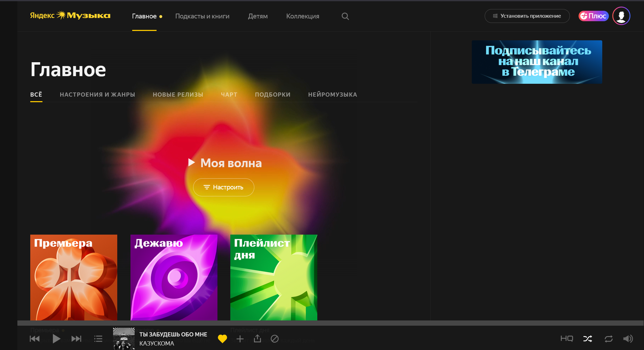The image size is (644, 350).
Task: Toggle the yellow heart like icon
Action: [222, 339]
